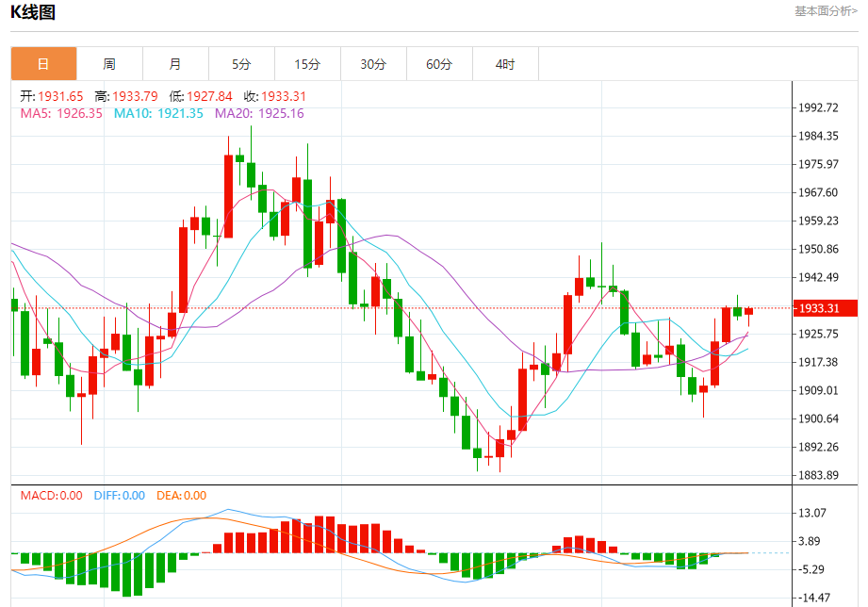The image size is (868, 607).
Task: Click the -5.29 MACD axis label
Action: point(811,569)
